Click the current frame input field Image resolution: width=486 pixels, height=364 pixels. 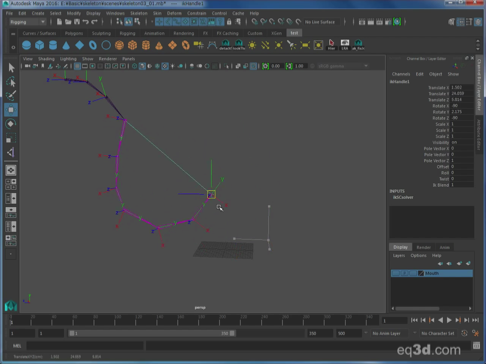coord(394,320)
